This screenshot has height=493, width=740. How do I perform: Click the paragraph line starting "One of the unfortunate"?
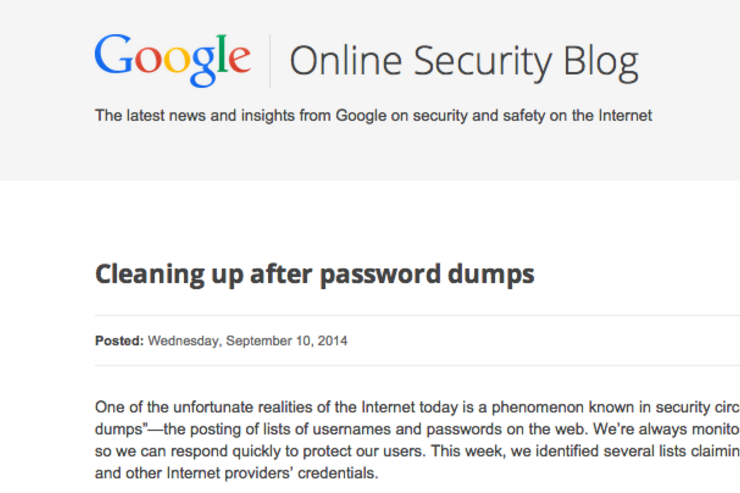tap(417, 407)
